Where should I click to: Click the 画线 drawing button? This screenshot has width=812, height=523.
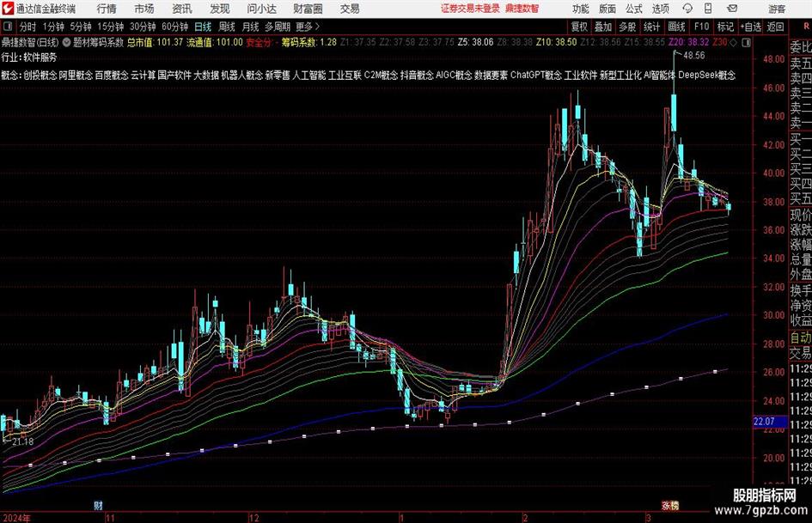pos(676,27)
